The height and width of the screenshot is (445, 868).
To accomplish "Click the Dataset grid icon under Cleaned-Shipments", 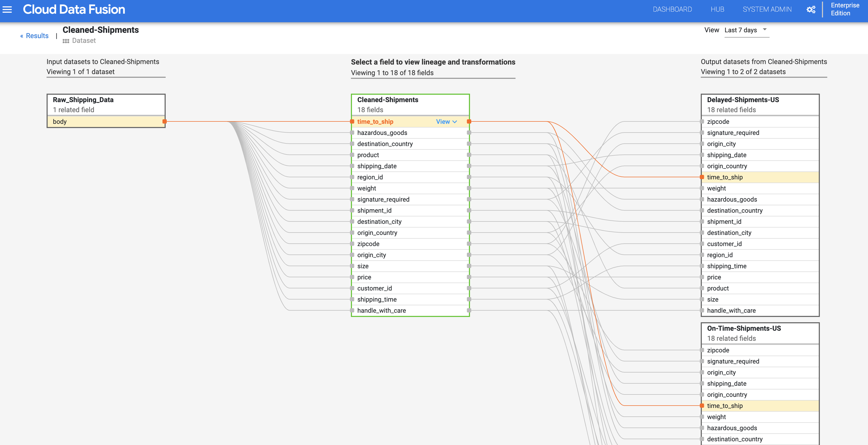I will coord(66,41).
